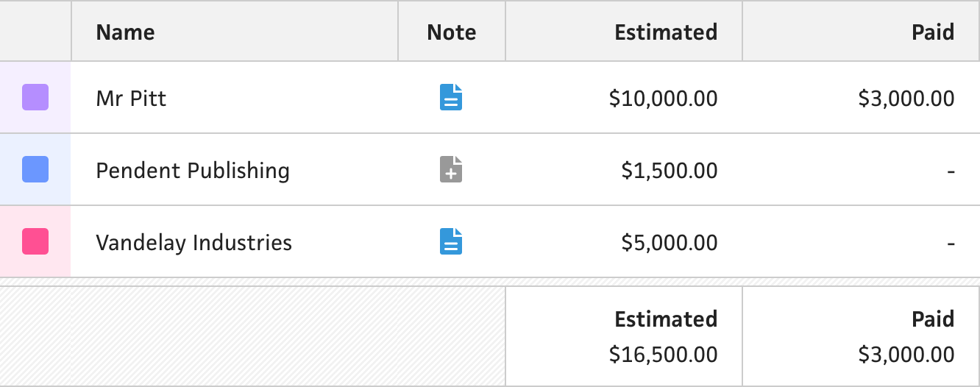
Task: Click Pendent Publishing's blue color swatch
Action: (35, 169)
